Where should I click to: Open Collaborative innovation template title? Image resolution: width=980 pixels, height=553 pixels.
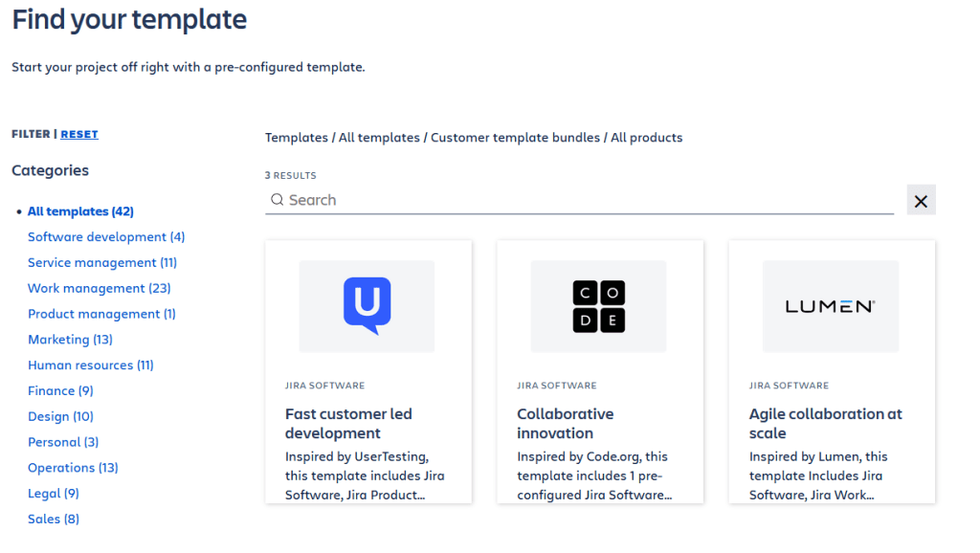click(x=565, y=423)
